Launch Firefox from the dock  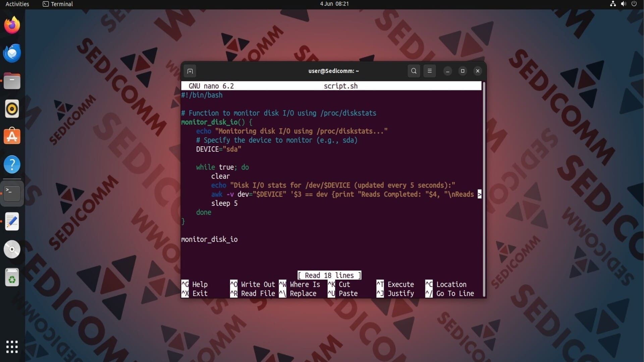[x=12, y=25]
